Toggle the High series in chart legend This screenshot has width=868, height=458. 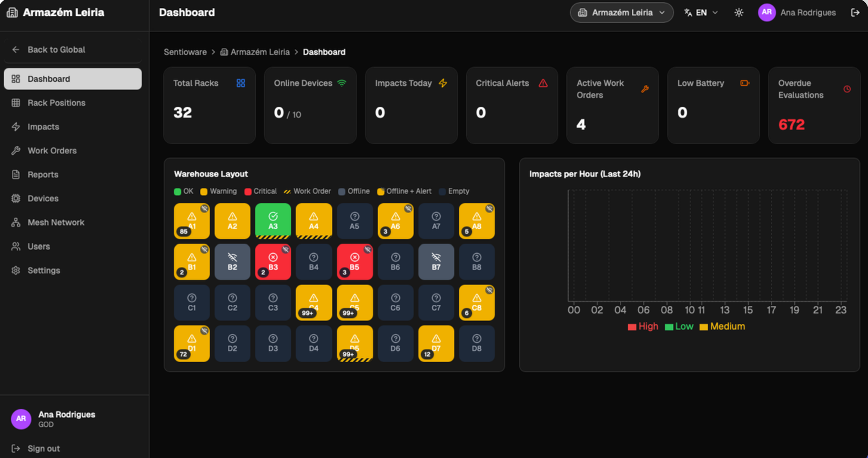coord(643,326)
